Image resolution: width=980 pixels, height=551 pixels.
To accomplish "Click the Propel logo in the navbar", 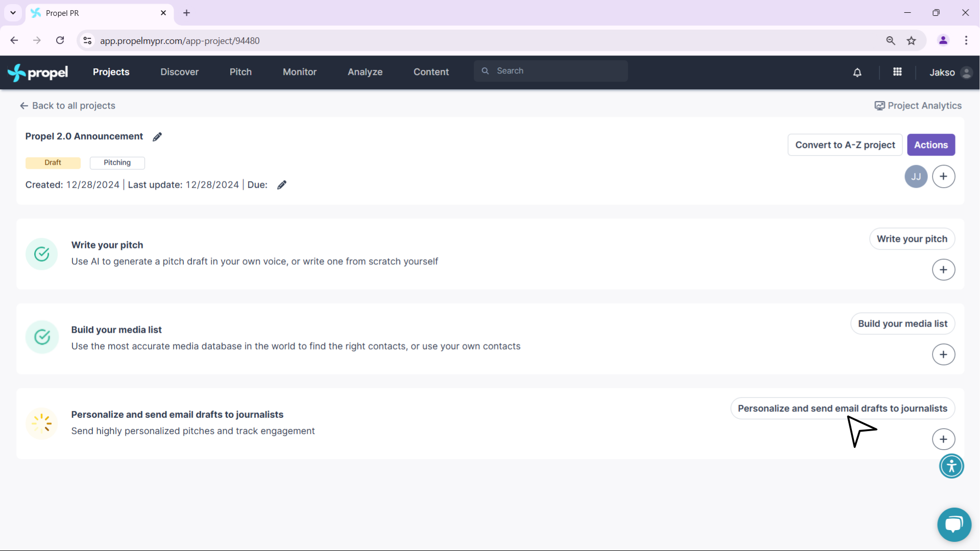I will (x=38, y=72).
